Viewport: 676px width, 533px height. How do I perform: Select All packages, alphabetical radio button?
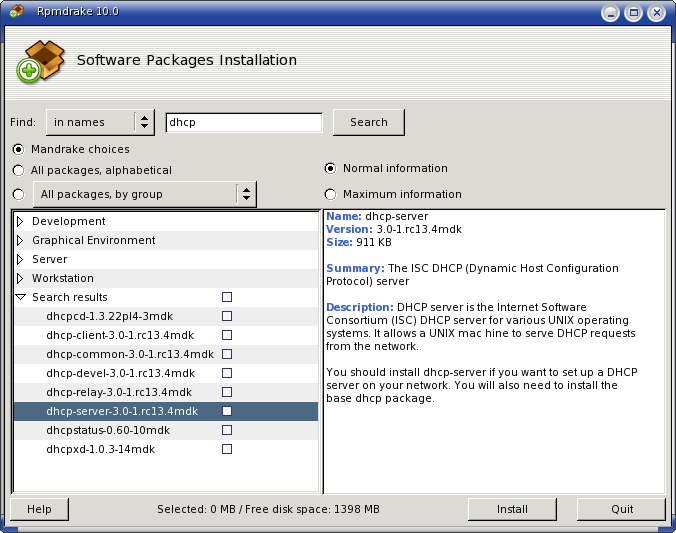click(x=18, y=171)
